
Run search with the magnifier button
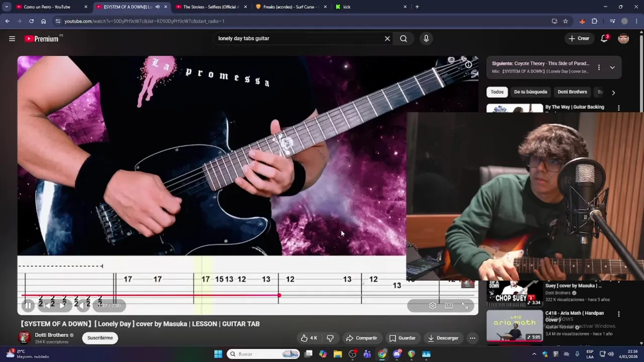click(404, 39)
